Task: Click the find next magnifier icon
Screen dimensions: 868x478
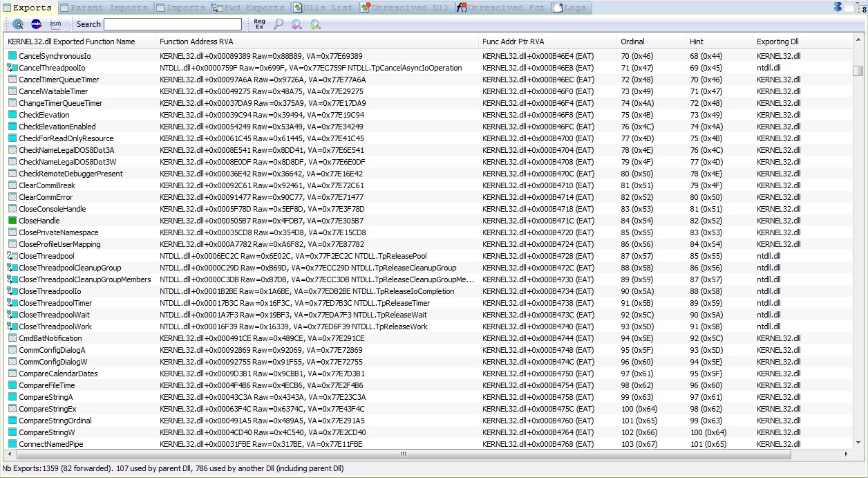Action: (x=296, y=24)
